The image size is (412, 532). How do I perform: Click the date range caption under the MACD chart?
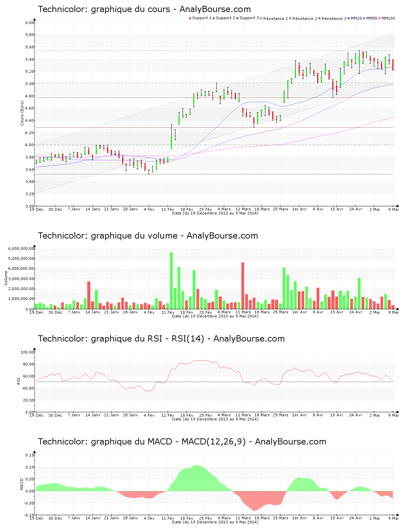click(215, 522)
